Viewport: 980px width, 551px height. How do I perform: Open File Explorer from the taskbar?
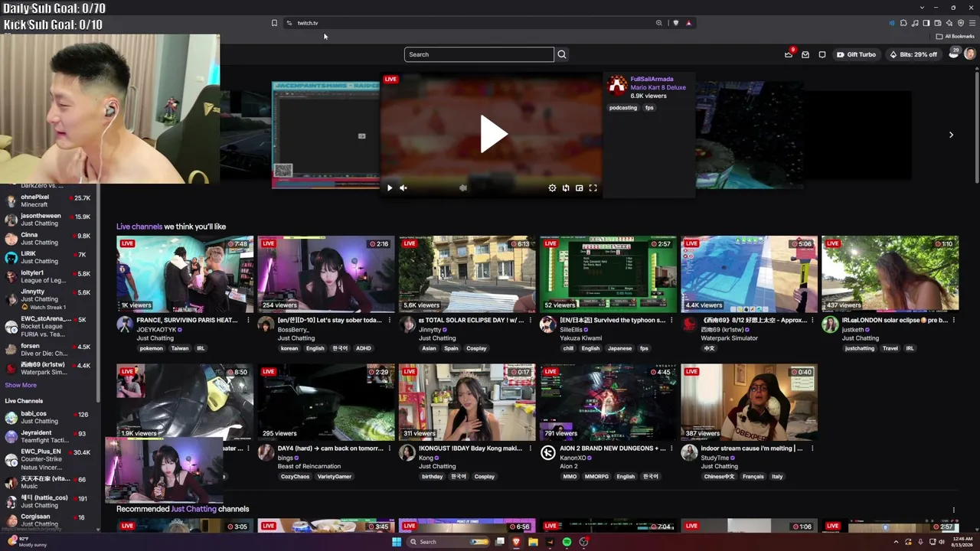tap(533, 542)
